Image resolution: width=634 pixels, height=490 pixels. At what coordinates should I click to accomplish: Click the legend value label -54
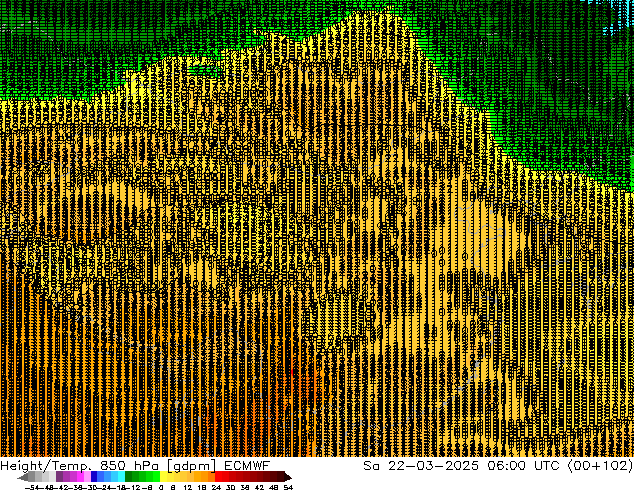click(31, 487)
